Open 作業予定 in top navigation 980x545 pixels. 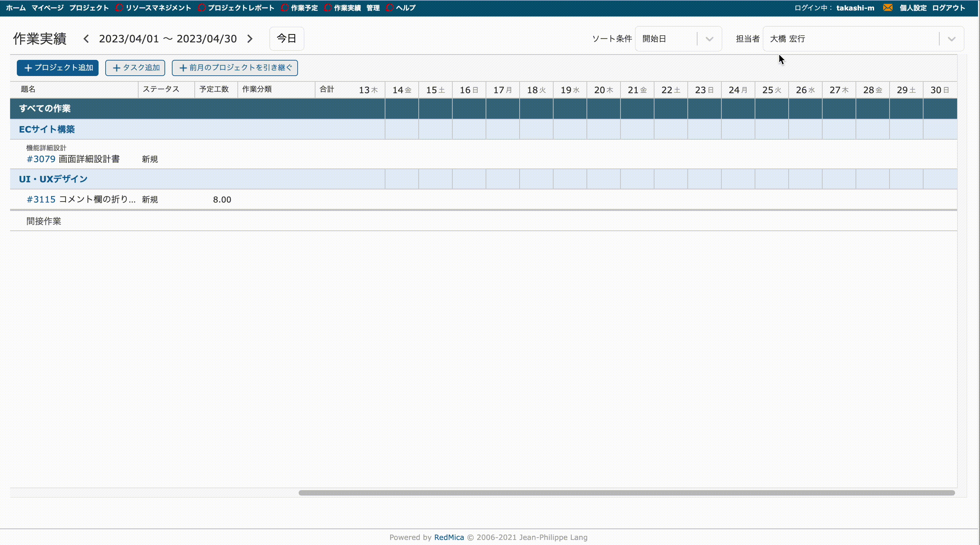(x=304, y=8)
